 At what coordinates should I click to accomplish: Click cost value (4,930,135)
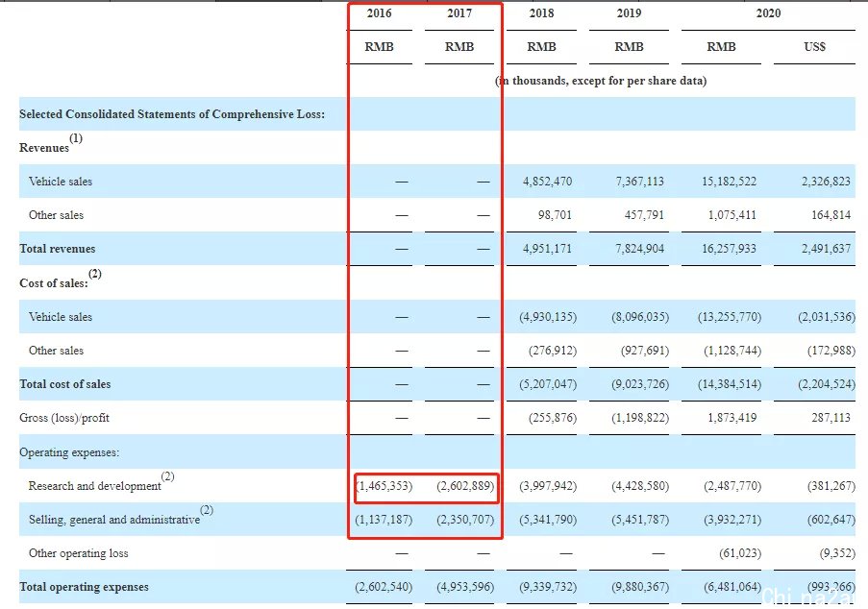pos(548,317)
